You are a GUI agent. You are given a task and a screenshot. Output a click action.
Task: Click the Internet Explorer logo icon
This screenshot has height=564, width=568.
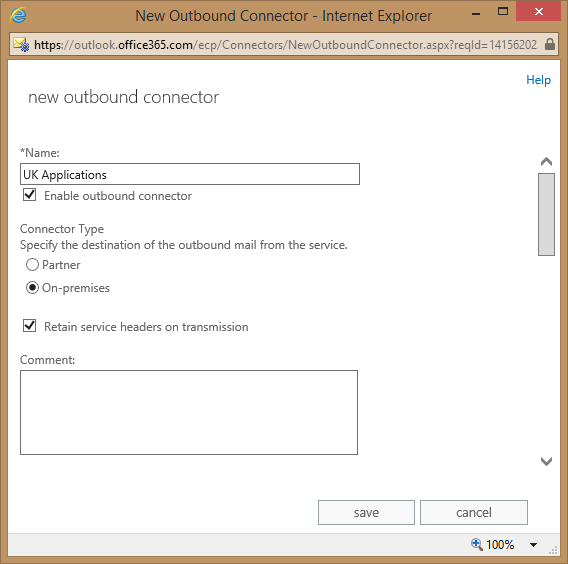tap(18, 16)
